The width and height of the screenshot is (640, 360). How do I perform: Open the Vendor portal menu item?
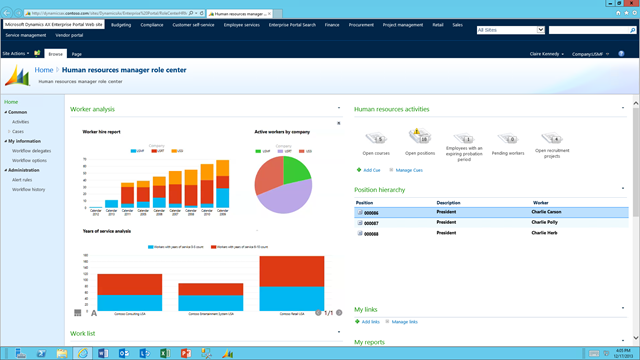coord(69,35)
